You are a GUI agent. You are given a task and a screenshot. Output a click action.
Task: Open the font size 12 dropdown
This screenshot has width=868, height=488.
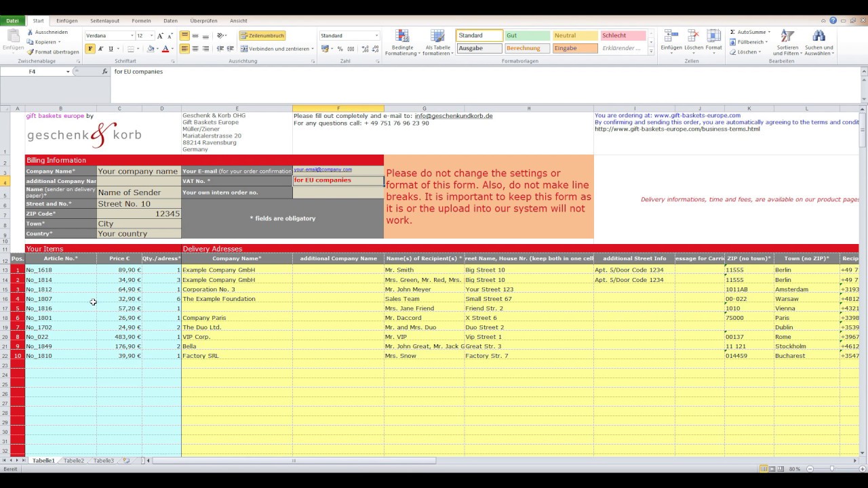151,36
